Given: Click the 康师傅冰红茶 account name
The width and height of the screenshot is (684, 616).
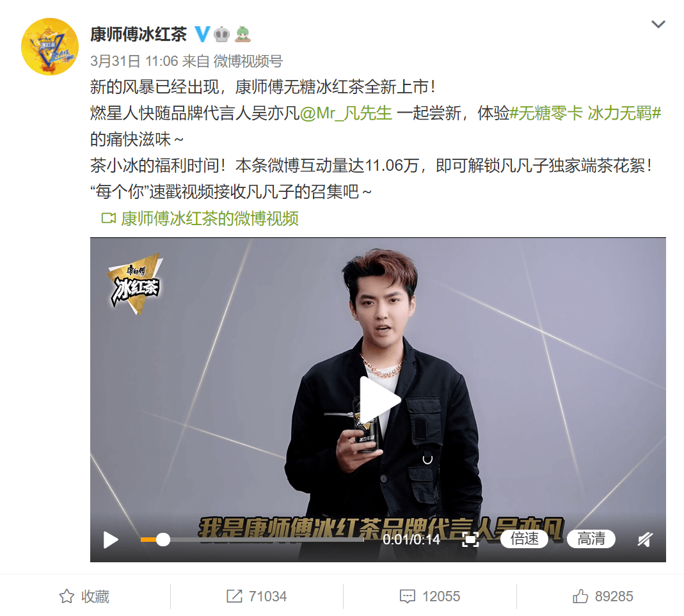Looking at the screenshot, I should pos(139,34).
